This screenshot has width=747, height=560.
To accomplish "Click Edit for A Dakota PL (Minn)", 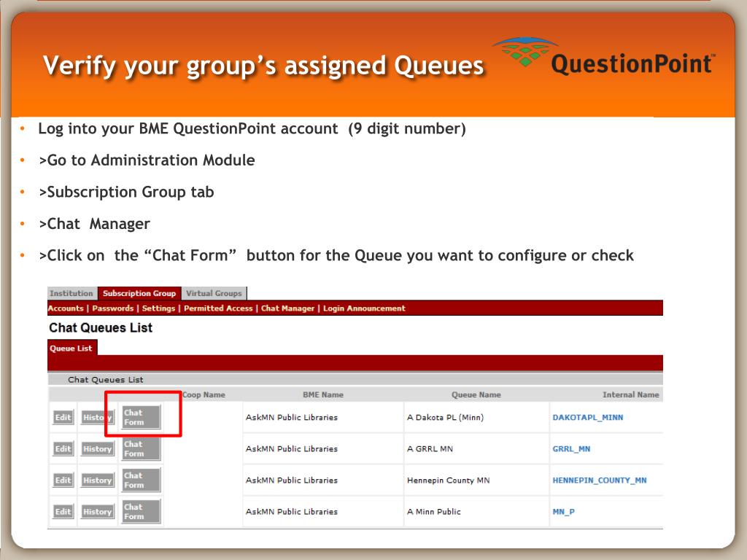I will click(x=63, y=418).
